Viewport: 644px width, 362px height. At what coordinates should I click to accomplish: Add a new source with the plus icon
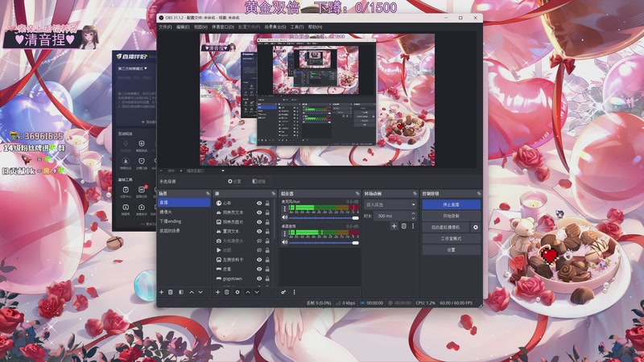pos(217,292)
